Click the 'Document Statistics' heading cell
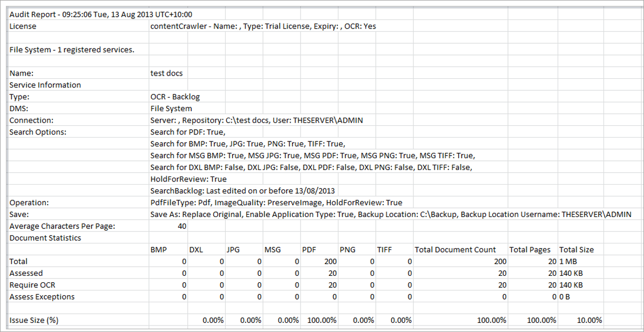 point(45,238)
